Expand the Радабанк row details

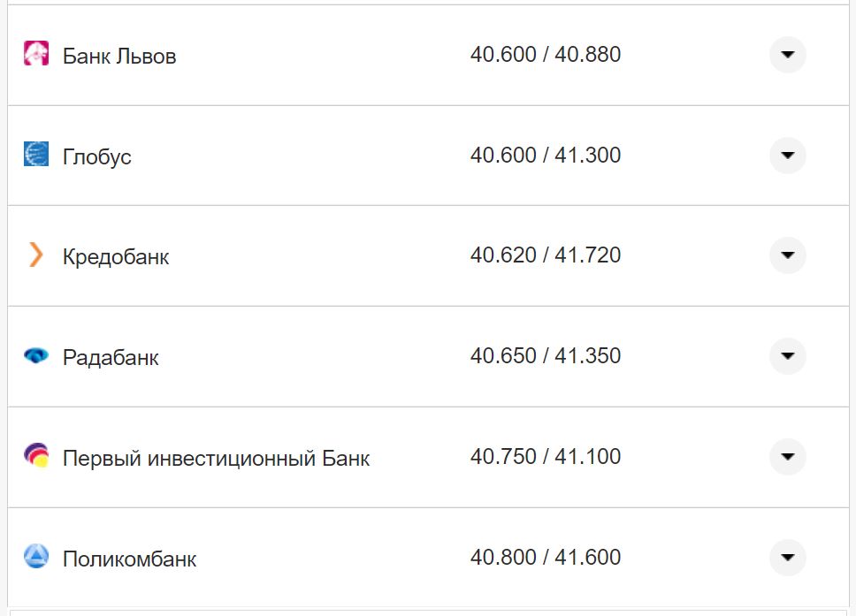click(x=786, y=357)
